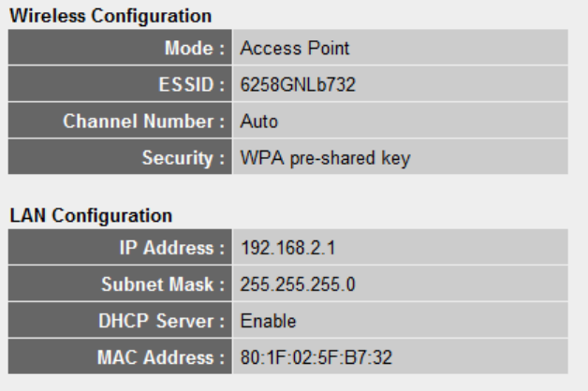588x391 pixels.
Task: Select the WPA pre-shared key value
Action: pyautogui.click(x=326, y=158)
